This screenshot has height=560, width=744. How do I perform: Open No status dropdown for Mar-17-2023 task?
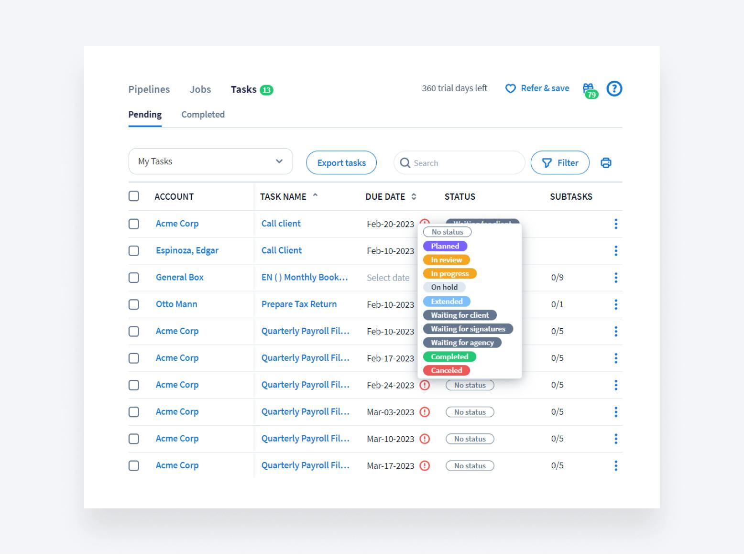pyautogui.click(x=470, y=466)
